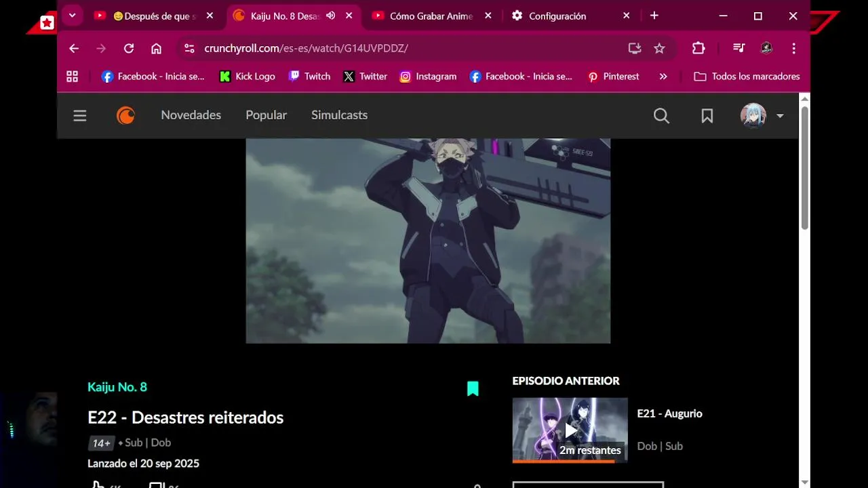This screenshot has width=868, height=488.
Task: Reload the current page
Action: (x=129, y=48)
